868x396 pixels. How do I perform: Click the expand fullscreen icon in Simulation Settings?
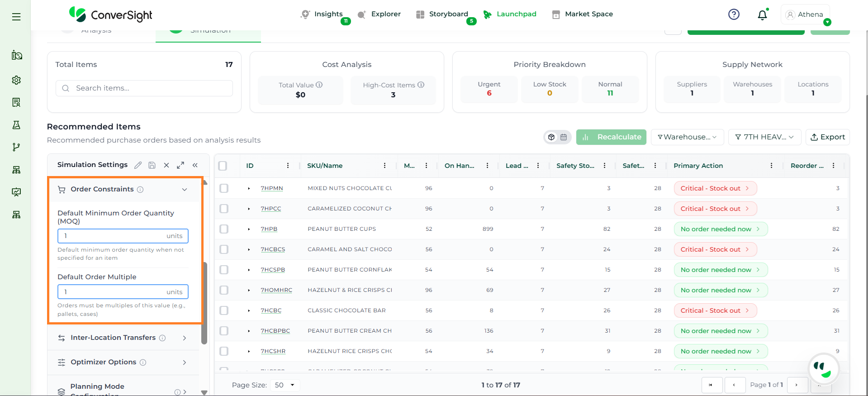click(x=180, y=165)
